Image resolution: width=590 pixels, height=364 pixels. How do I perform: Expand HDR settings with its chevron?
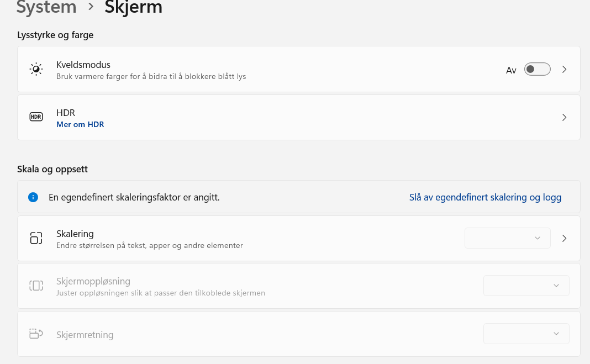click(x=564, y=117)
